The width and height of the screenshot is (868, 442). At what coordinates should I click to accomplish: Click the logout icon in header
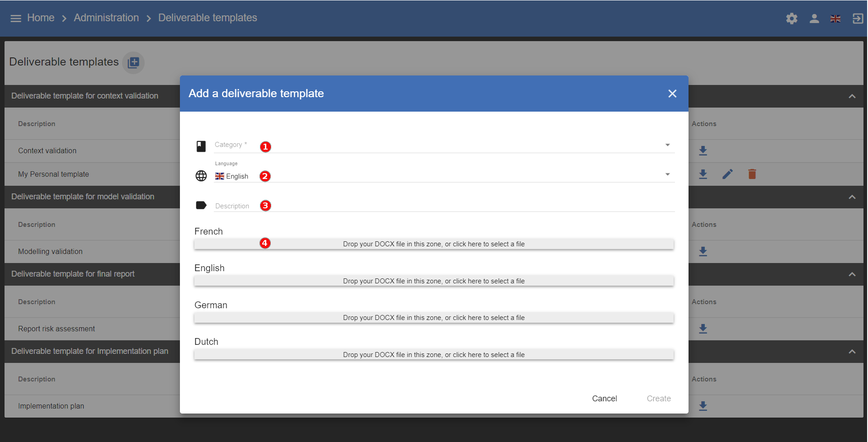(x=858, y=19)
